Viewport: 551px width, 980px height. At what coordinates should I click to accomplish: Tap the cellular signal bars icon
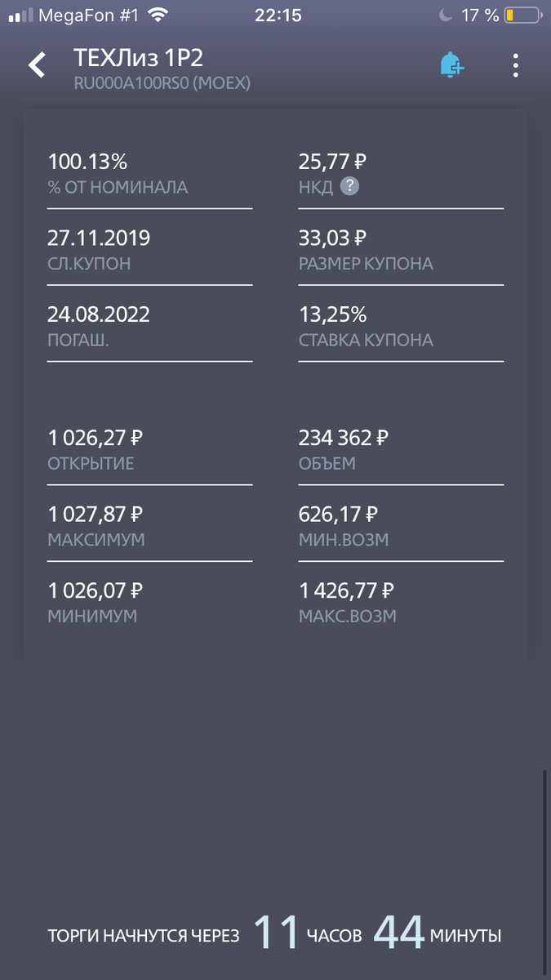[x=20, y=16]
